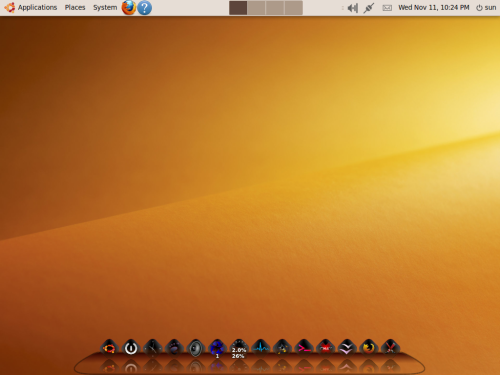The image size is (500, 375).
Task: Click dock icon left of terminal
Action: coord(282,348)
